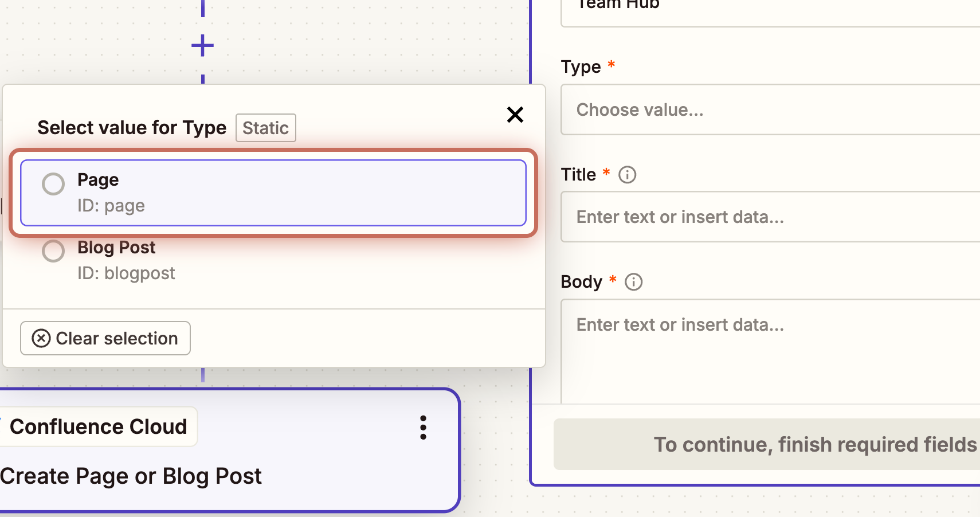Select the Page radio option

[53, 184]
